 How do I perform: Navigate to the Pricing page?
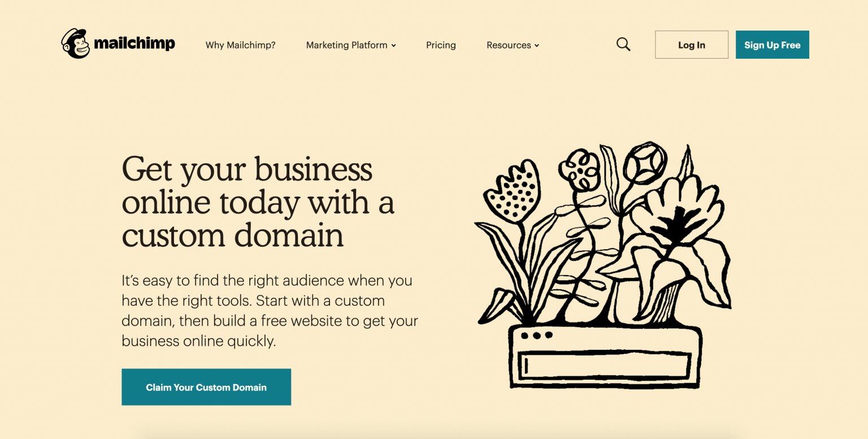[x=441, y=45]
